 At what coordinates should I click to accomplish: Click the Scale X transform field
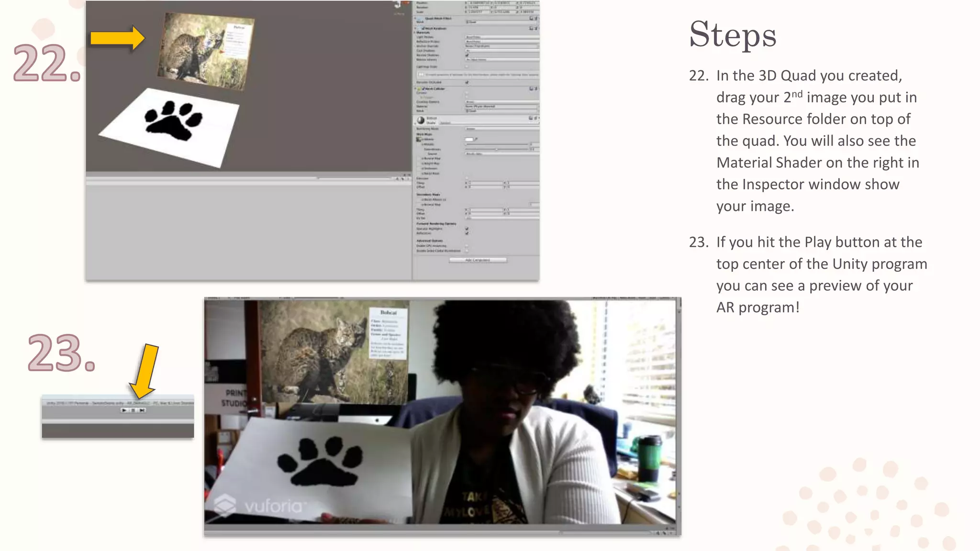pos(479,12)
